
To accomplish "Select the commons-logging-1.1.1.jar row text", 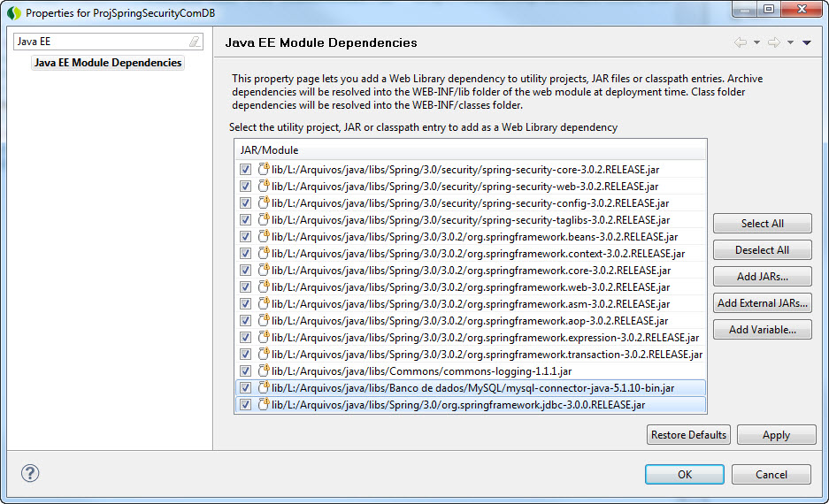I will coord(421,371).
